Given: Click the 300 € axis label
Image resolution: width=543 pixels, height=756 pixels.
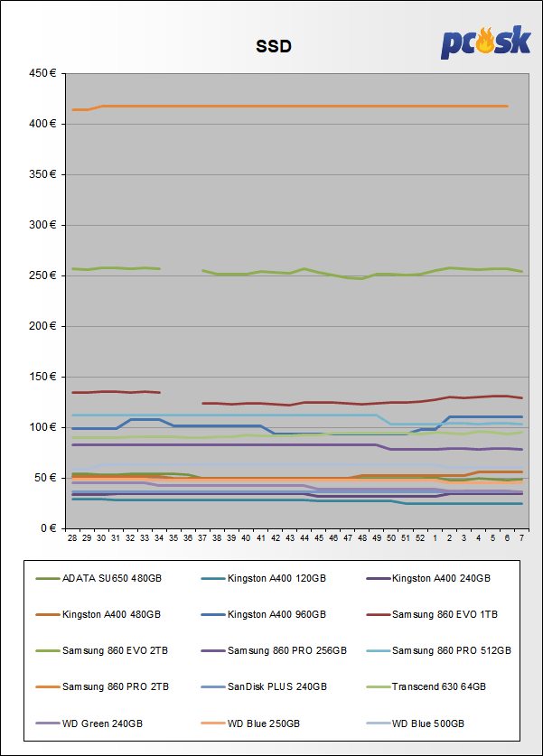Looking at the screenshot, I should [42, 225].
